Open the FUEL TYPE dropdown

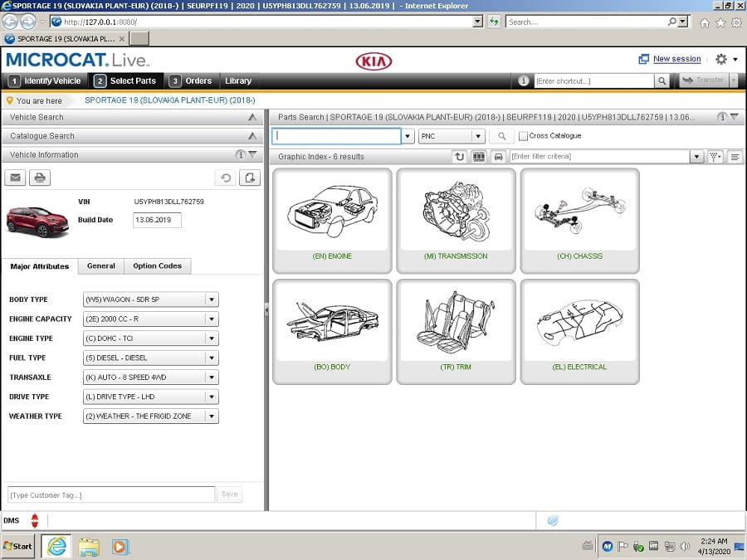pos(150,358)
